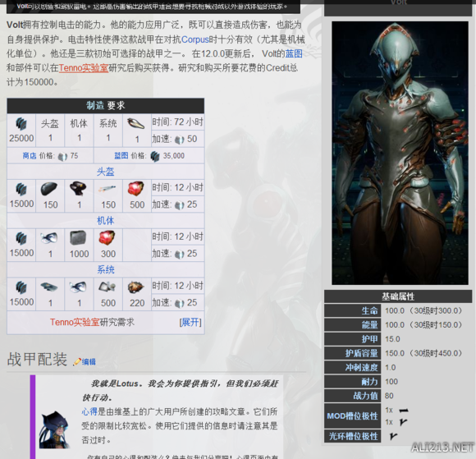Open the 头盔 section link
Screen dimensions: 476x459
105,172
